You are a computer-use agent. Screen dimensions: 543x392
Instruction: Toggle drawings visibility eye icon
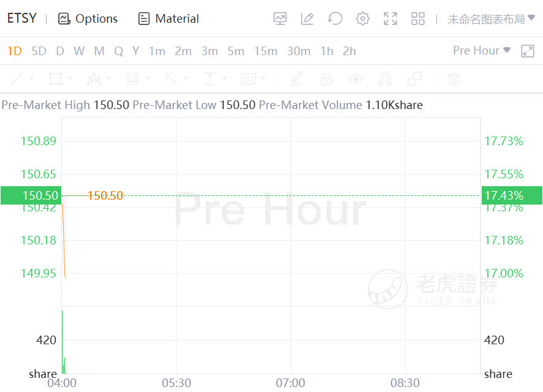[355, 78]
